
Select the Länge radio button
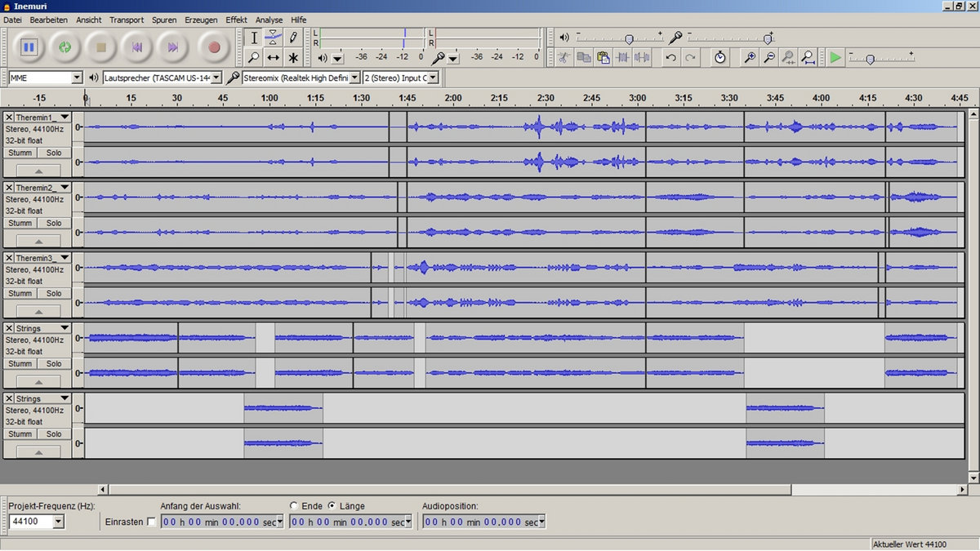click(x=332, y=506)
